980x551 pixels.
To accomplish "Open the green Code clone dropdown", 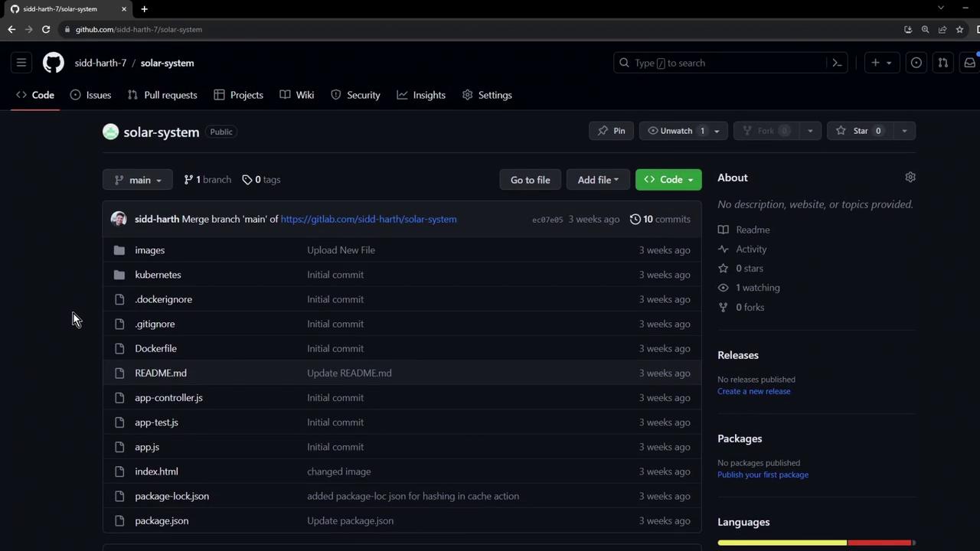I will coord(668,180).
